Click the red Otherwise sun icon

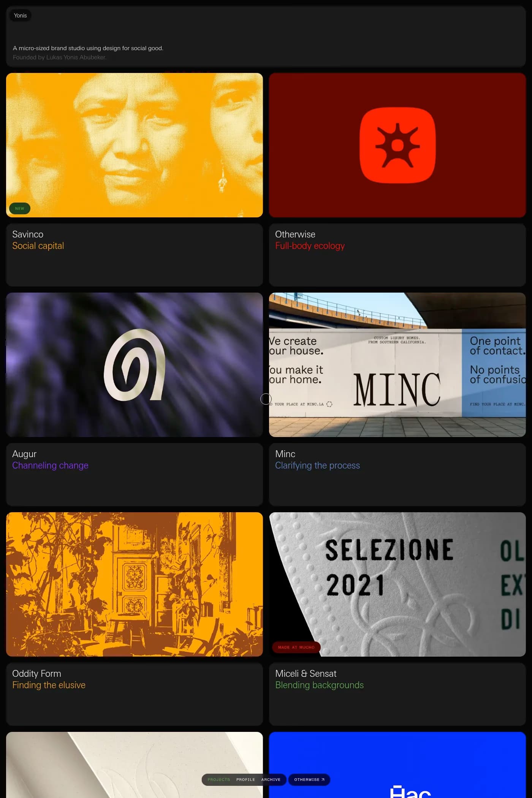coord(397,145)
